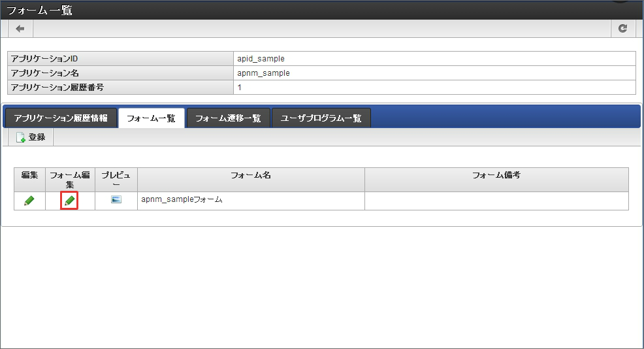Switch to ユーザプログラム一覧 tab
644x349 pixels.
(x=321, y=118)
